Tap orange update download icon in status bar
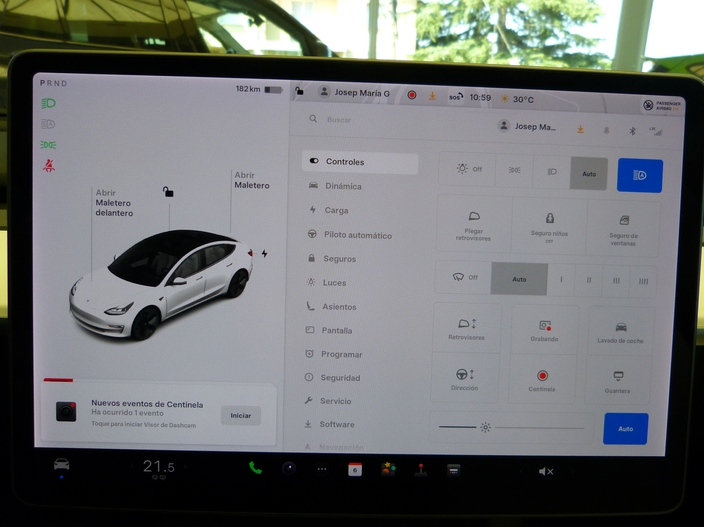The width and height of the screenshot is (704, 527). 432,96
